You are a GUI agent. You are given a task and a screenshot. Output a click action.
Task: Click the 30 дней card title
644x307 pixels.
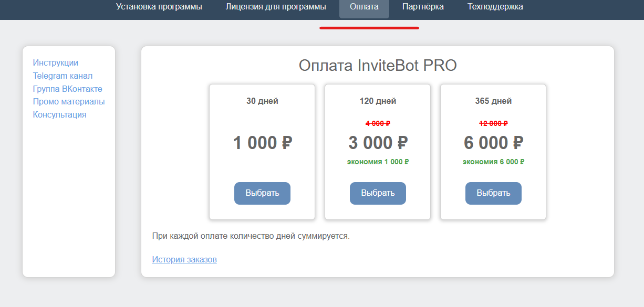(262, 101)
